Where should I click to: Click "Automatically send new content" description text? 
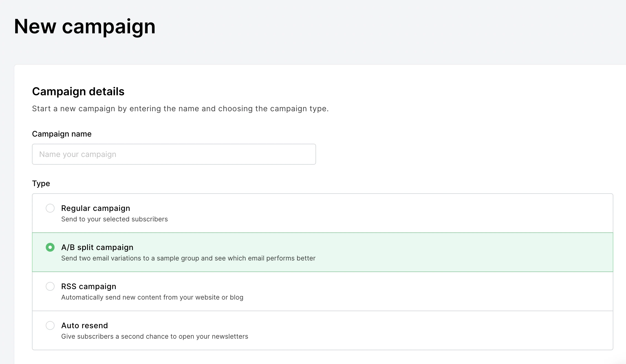click(x=152, y=297)
